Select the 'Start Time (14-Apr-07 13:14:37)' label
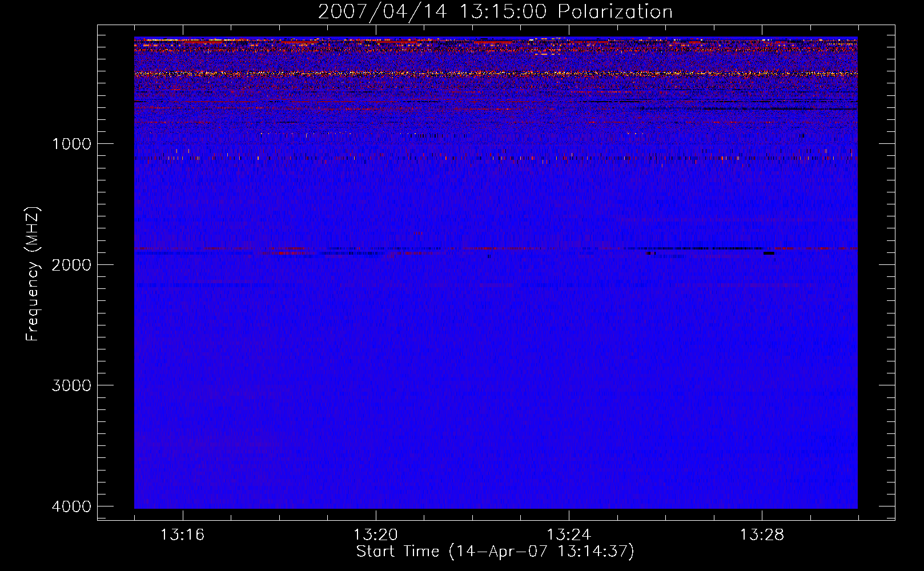Screen dimensions: 924x571 [x=495, y=552]
